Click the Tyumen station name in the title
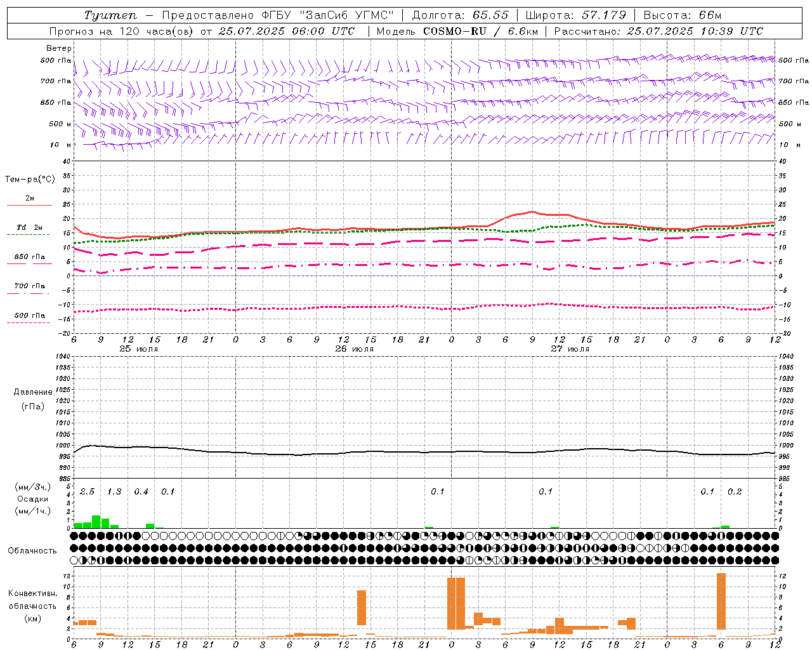Image resolution: width=812 pixels, height=650 pixels. (x=110, y=15)
